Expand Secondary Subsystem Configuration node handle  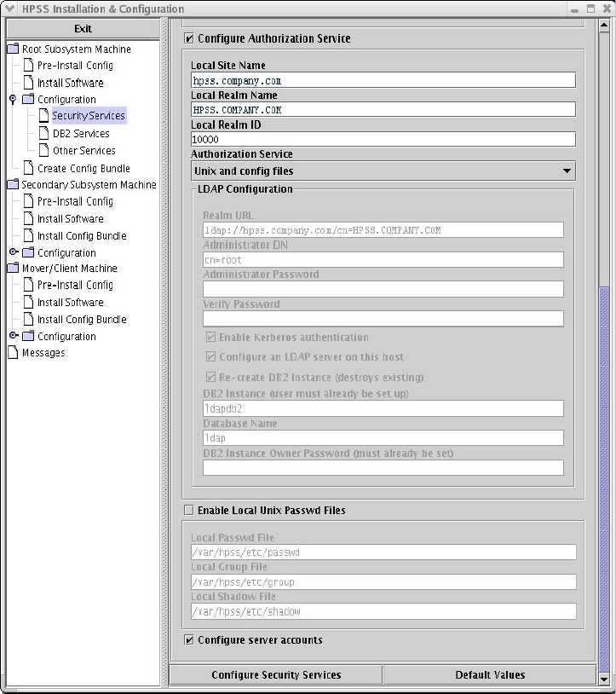click(14, 252)
